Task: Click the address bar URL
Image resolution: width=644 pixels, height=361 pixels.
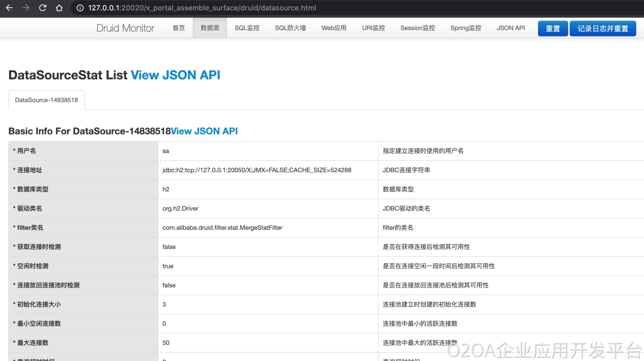Action: [202, 8]
